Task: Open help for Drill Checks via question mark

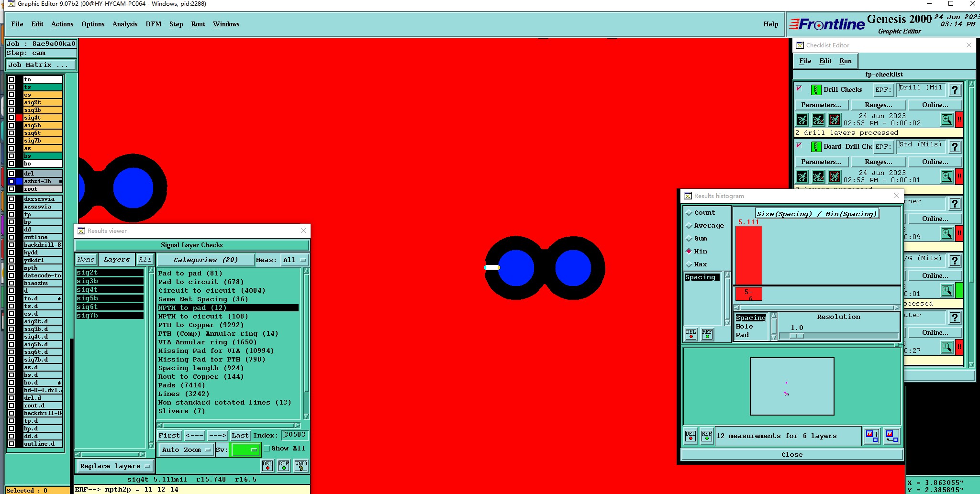Action: tap(955, 90)
